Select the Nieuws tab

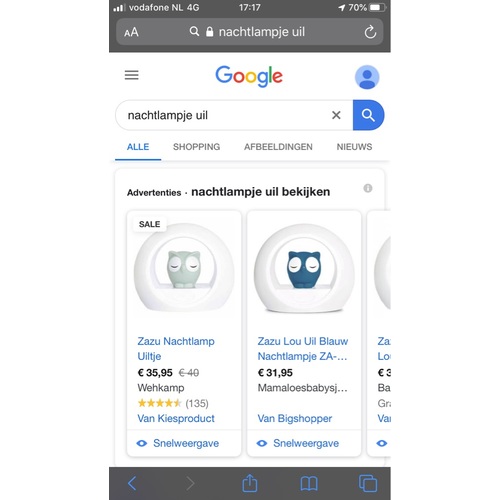(354, 147)
